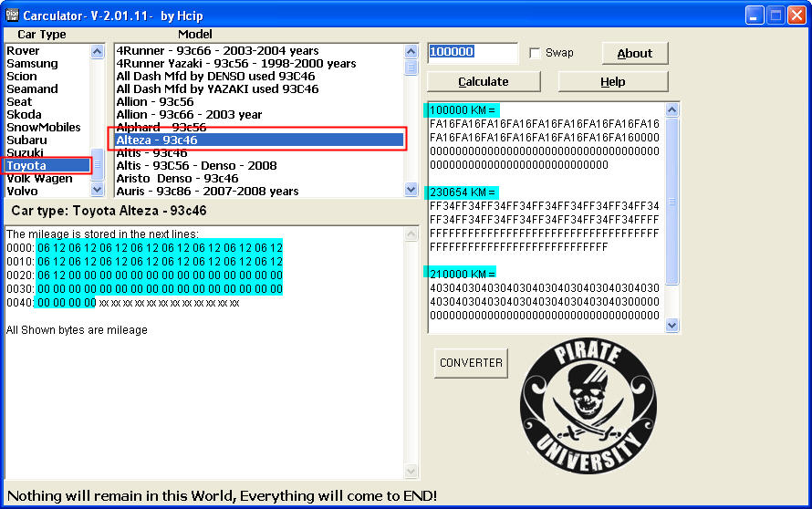Click the Calculate button
The height and width of the screenshot is (509, 812).
pyautogui.click(x=484, y=82)
